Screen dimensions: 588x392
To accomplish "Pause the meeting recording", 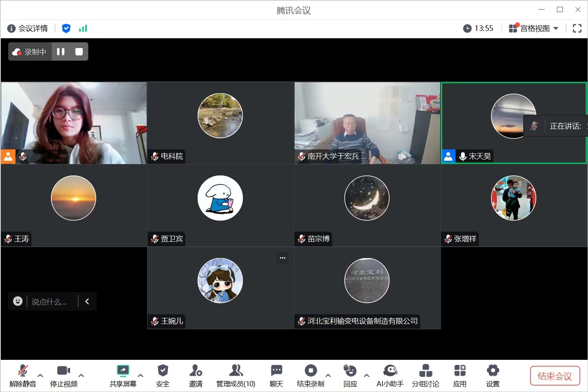I will coord(61,52).
